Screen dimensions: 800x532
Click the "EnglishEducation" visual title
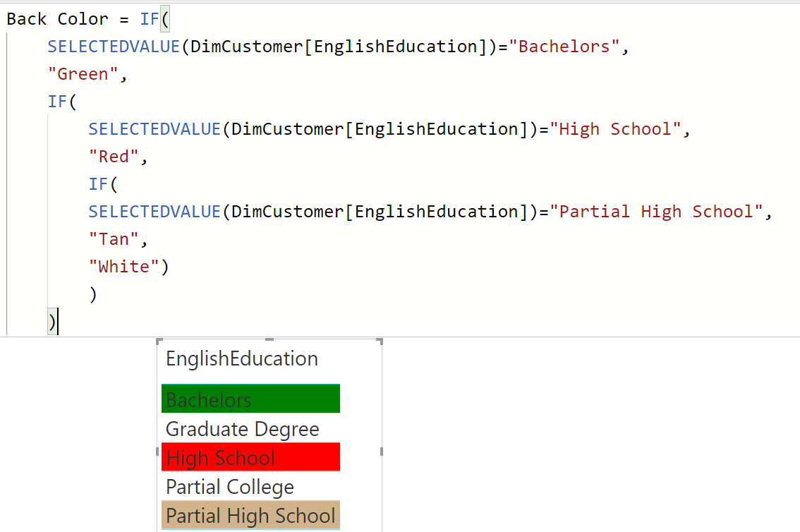tap(241, 358)
